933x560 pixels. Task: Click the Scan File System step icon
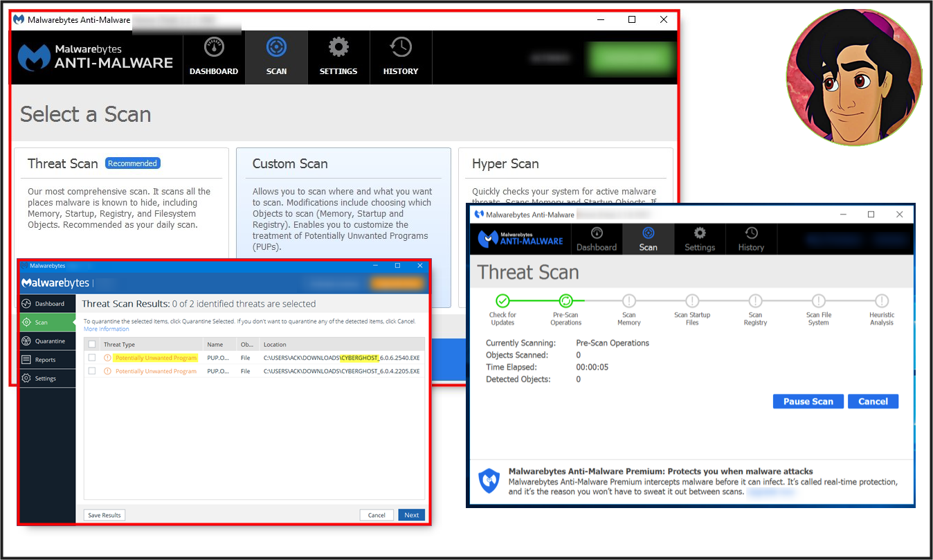coord(818,300)
